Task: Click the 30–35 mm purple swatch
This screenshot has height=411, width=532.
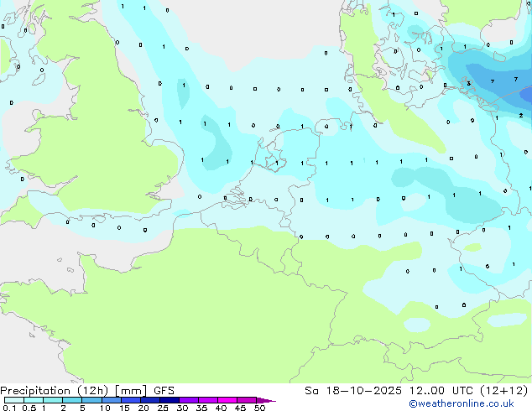Action: point(188,400)
